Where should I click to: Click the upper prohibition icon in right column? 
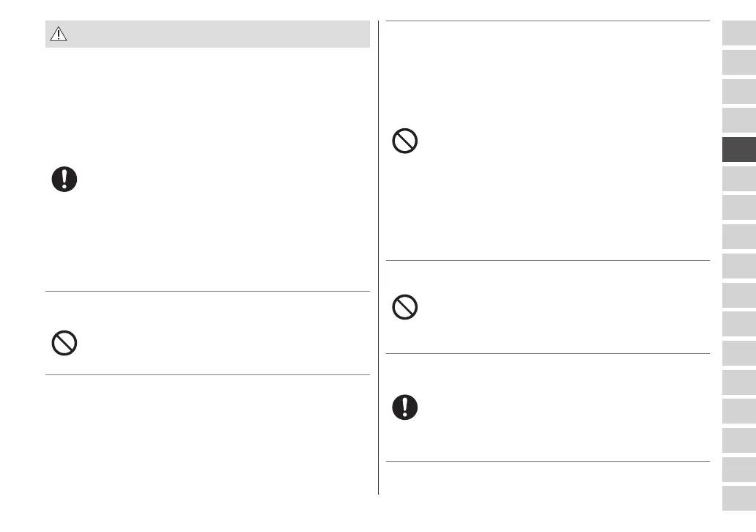point(405,141)
